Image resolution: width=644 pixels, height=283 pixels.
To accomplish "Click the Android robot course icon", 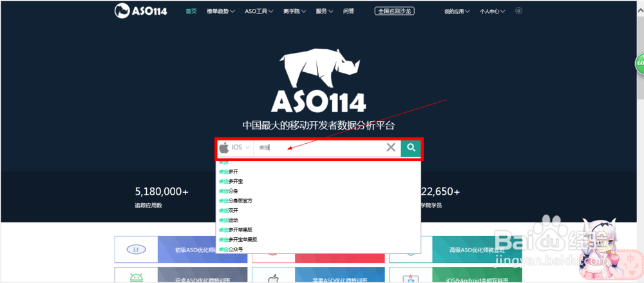I will point(136,277).
